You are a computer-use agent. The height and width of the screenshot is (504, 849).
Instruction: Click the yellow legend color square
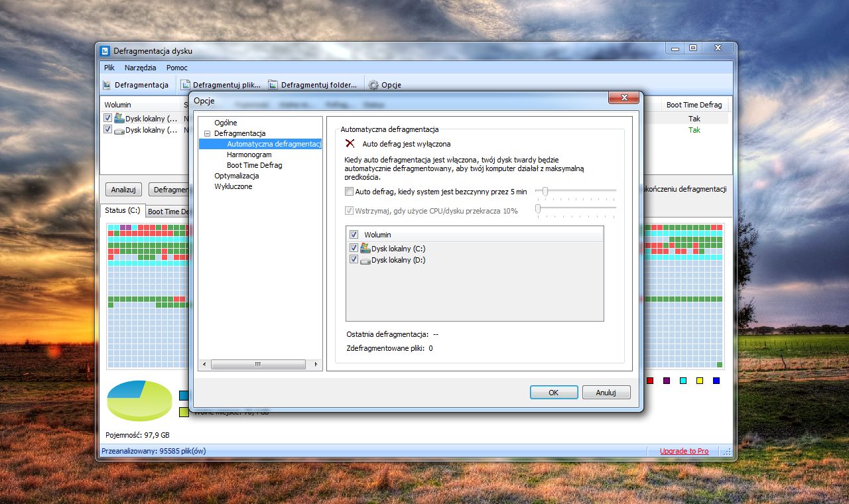[x=699, y=381]
